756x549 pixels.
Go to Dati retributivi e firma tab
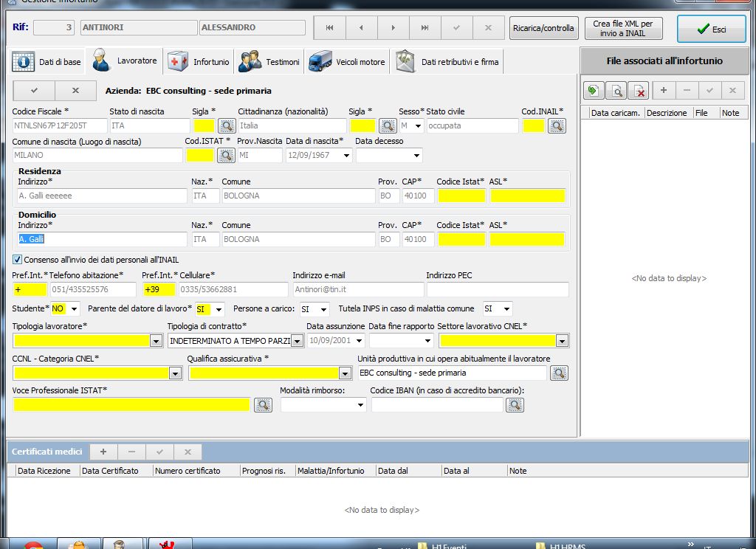[x=447, y=62]
